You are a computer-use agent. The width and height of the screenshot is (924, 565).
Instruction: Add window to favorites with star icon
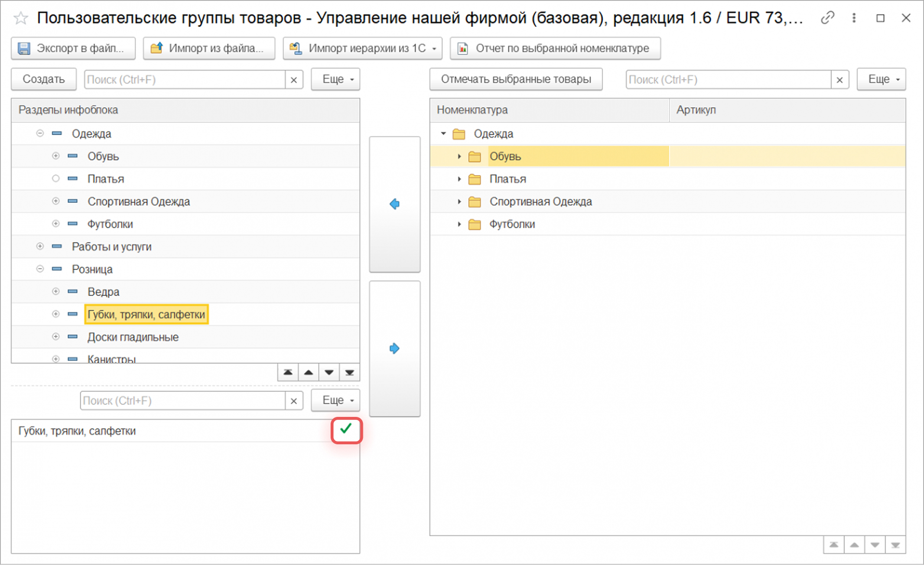tap(21, 18)
